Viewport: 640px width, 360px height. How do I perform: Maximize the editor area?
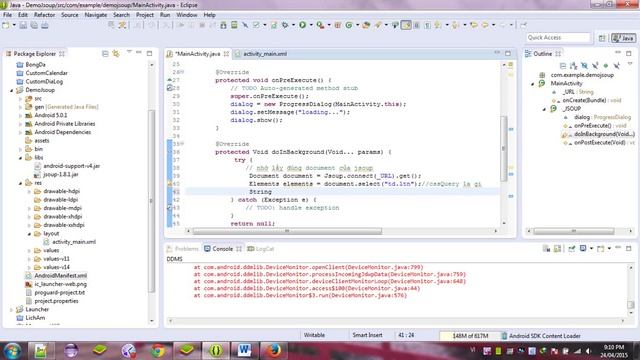click(x=508, y=53)
